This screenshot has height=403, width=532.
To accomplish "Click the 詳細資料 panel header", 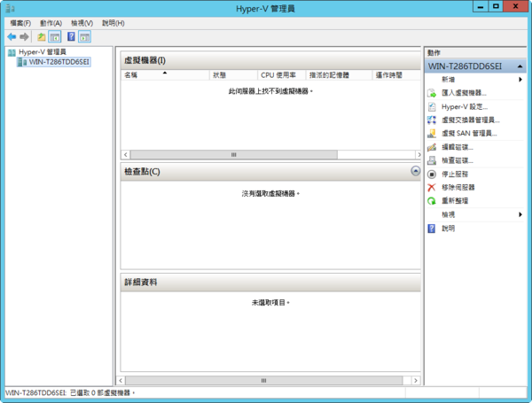I will coord(270,283).
